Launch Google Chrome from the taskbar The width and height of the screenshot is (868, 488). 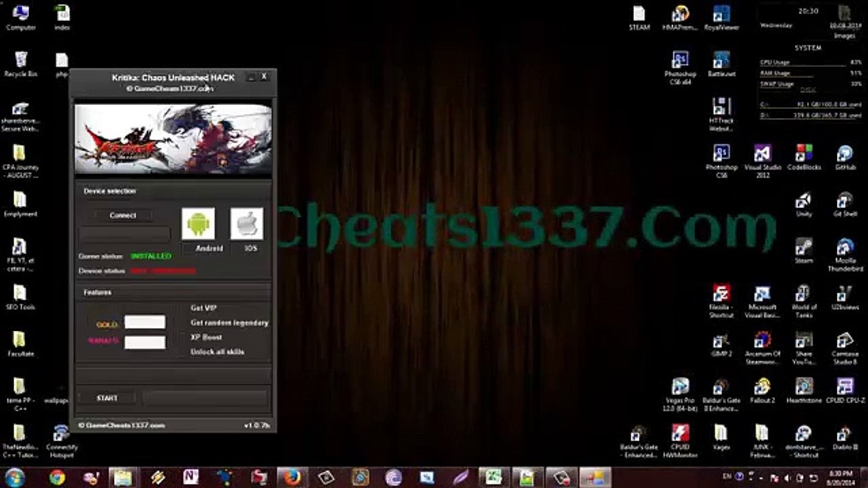(x=57, y=477)
